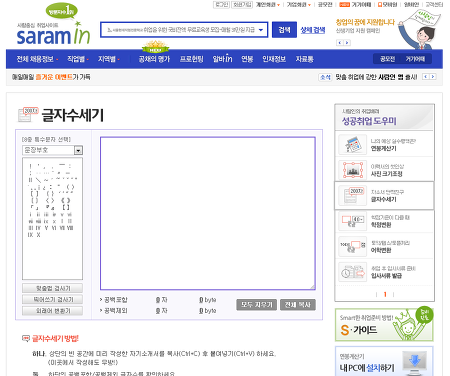Screen dimensions: 450x376
Task: Click inside the large text counting area
Action: pyautogui.click(x=208, y=213)
